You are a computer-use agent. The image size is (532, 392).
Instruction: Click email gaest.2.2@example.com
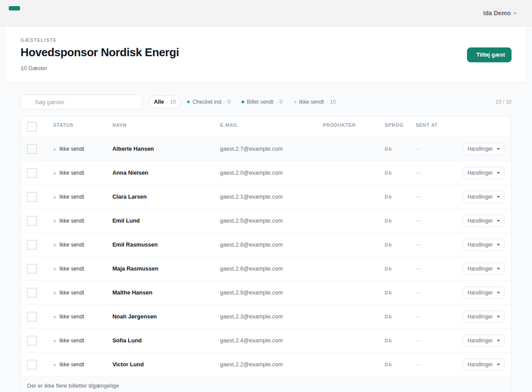click(251, 364)
